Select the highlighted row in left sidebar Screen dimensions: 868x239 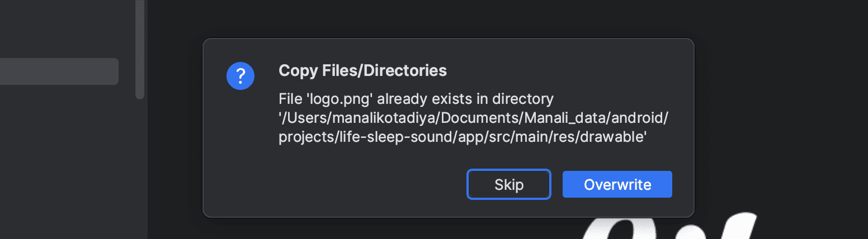[59, 71]
